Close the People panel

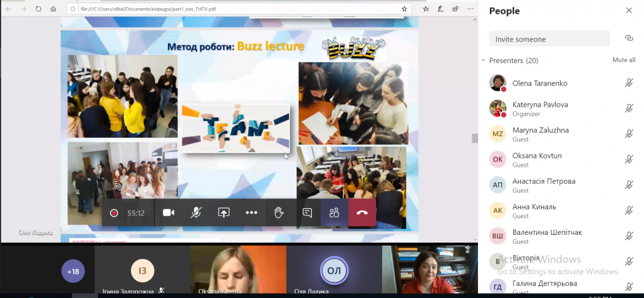click(x=629, y=11)
